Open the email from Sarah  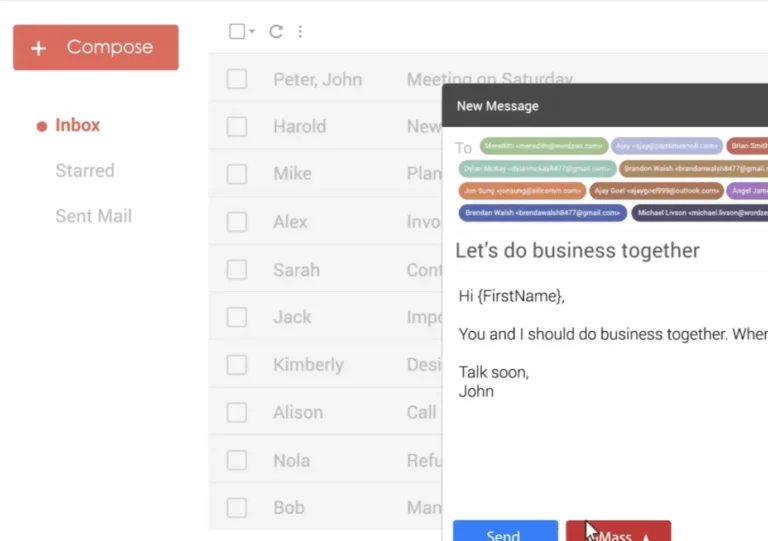tap(296, 270)
